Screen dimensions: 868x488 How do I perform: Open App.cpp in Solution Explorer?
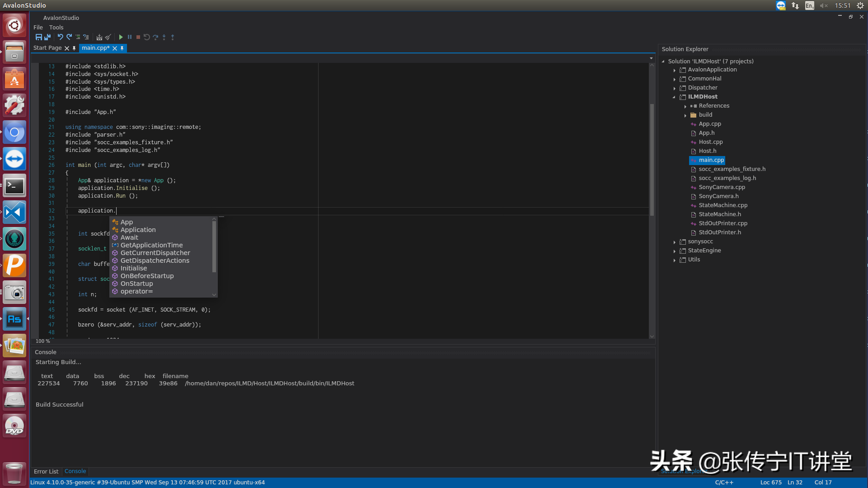[x=710, y=124]
